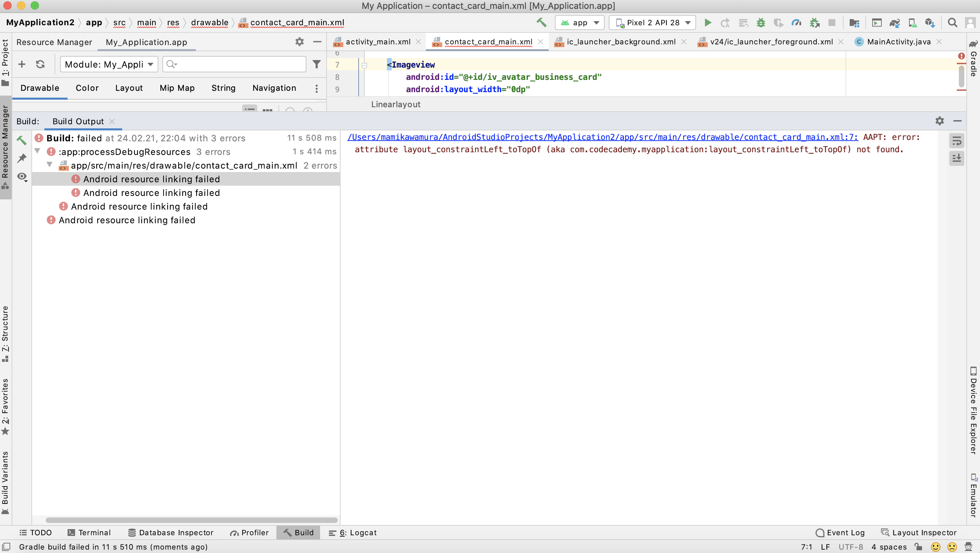Open Search Everywhere magnifier icon
This screenshot has height=553, width=980.
coord(952,23)
